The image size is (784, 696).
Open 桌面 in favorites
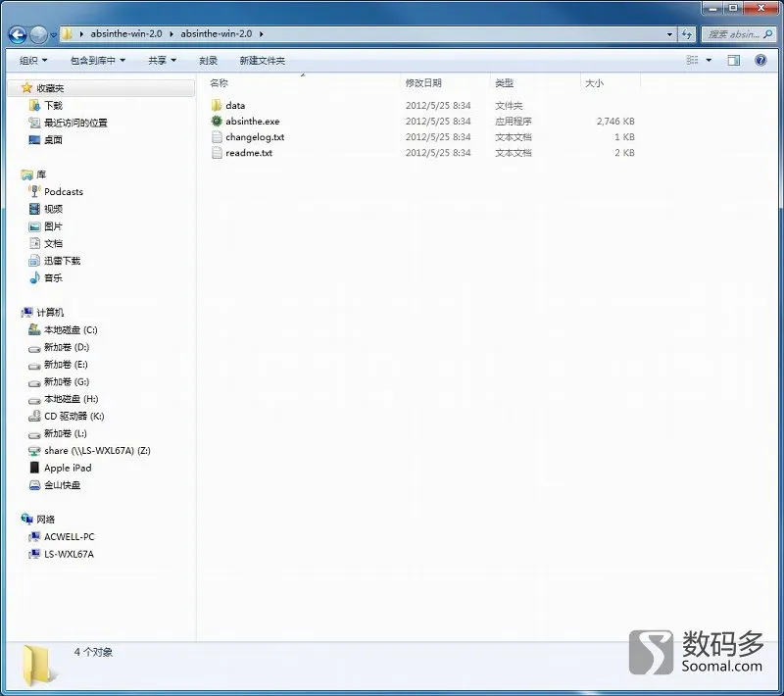click(53, 140)
